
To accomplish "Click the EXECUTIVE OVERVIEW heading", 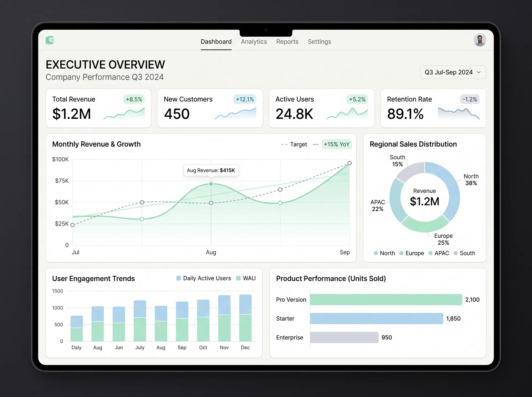I will point(105,65).
